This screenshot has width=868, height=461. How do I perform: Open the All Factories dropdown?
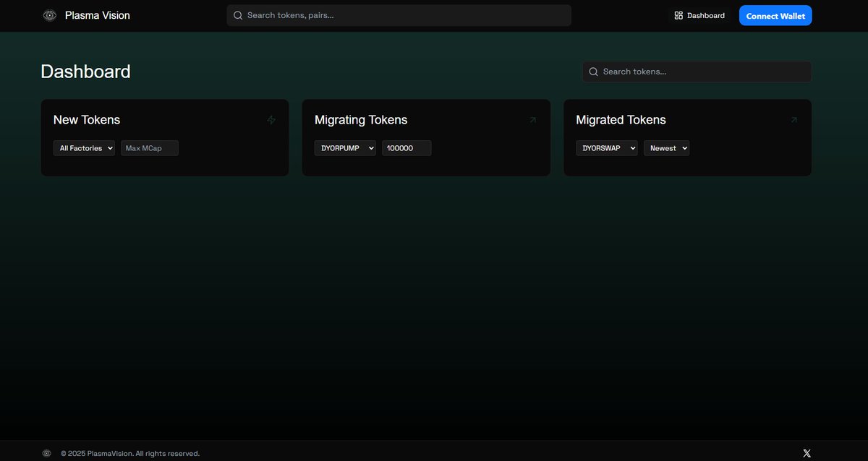tap(84, 148)
